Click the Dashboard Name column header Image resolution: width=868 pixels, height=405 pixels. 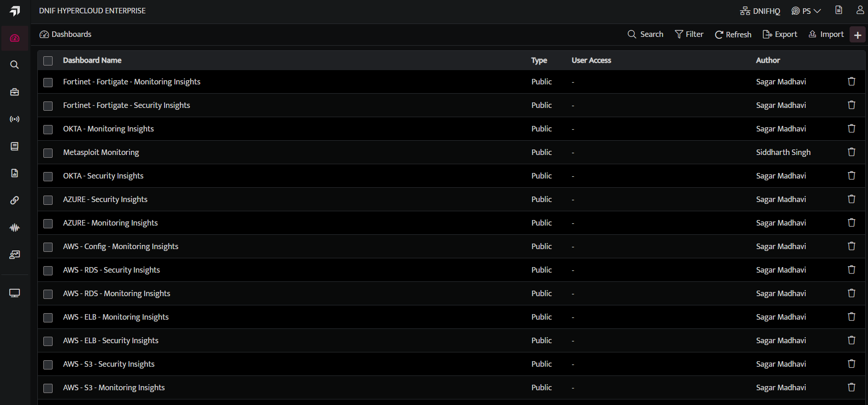[x=92, y=60]
